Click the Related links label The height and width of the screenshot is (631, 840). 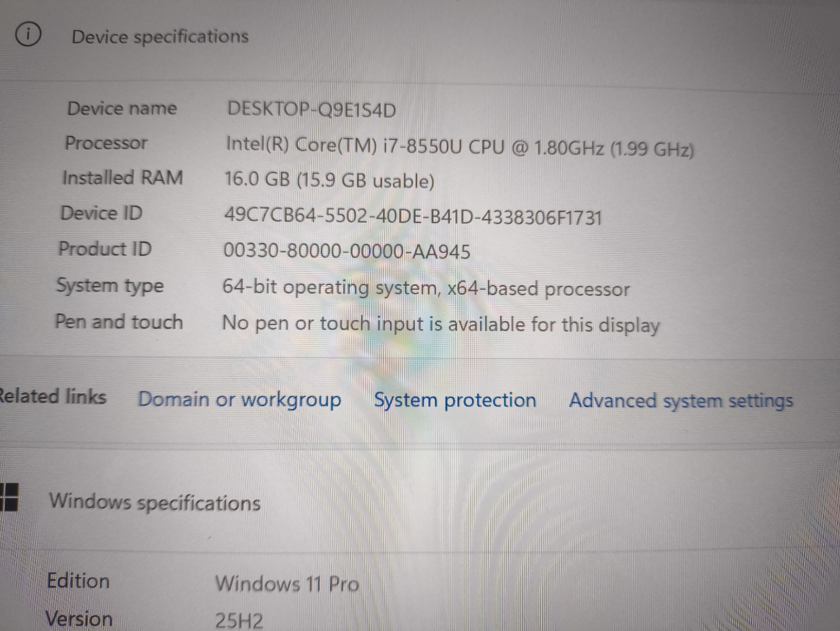(52, 396)
